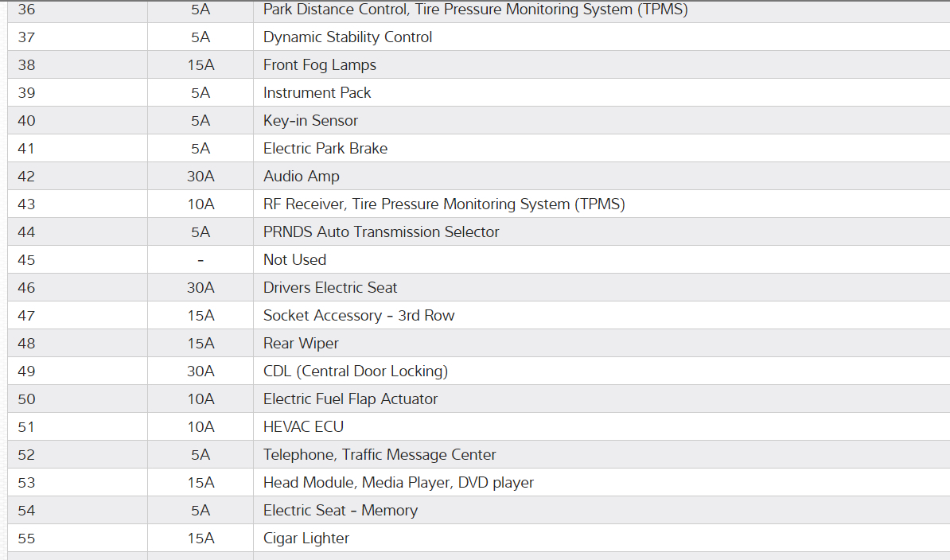
Task: Select Head Module, Media Player, DVD player text
Action: pos(399,483)
